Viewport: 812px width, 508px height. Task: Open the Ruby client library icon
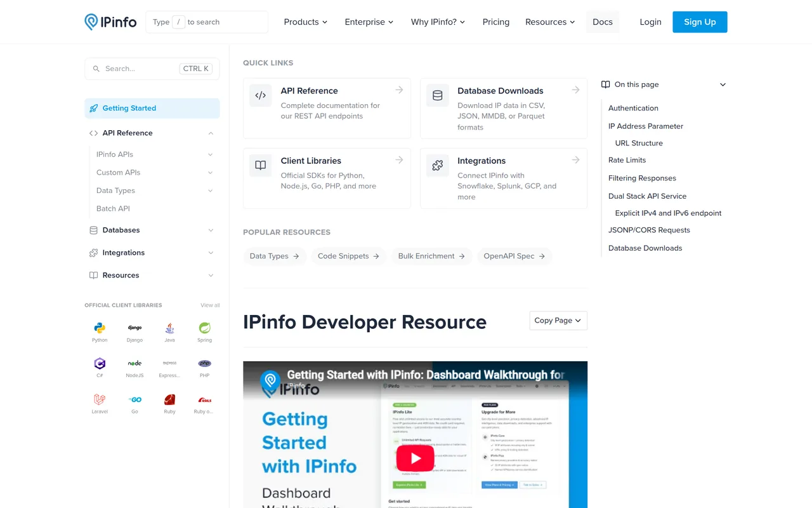(169, 399)
